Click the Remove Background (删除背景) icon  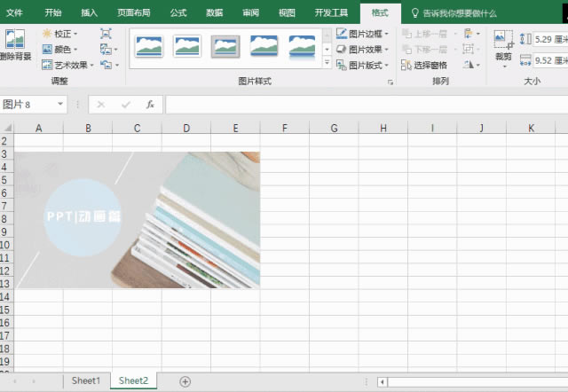point(15,44)
